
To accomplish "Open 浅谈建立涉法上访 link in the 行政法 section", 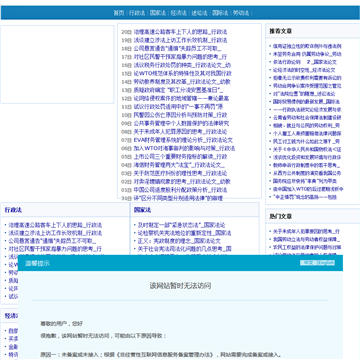I will (x=55, y=233).
